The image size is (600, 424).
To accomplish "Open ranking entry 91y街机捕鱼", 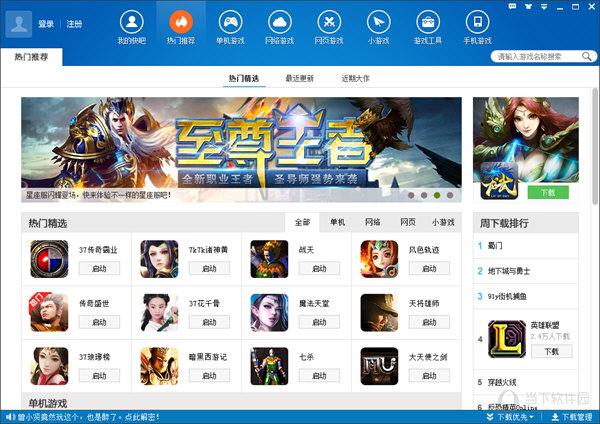I will click(507, 296).
